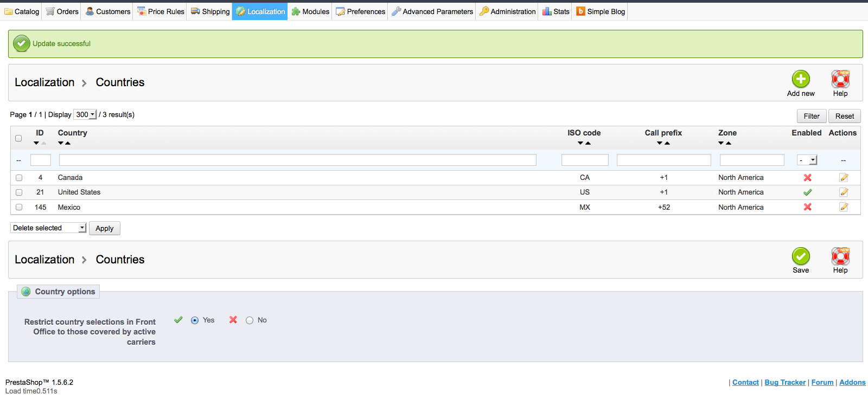Sort ISO code column descending
Image resolution: width=868 pixels, height=400 pixels.
point(580,143)
